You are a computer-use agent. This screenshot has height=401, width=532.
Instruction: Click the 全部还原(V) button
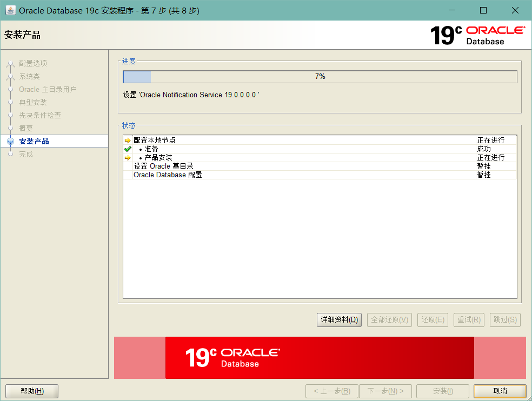(x=389, y=320)
